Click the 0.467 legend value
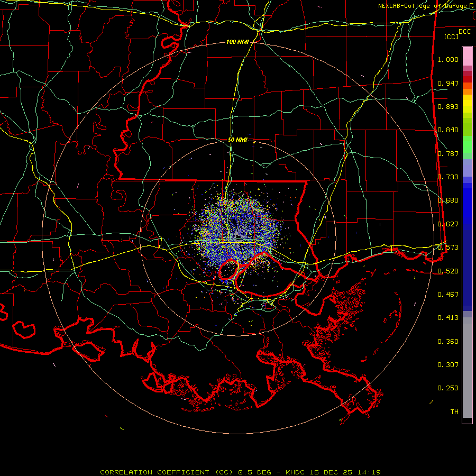This screenshot has width=476, height=476. [448, 295]
